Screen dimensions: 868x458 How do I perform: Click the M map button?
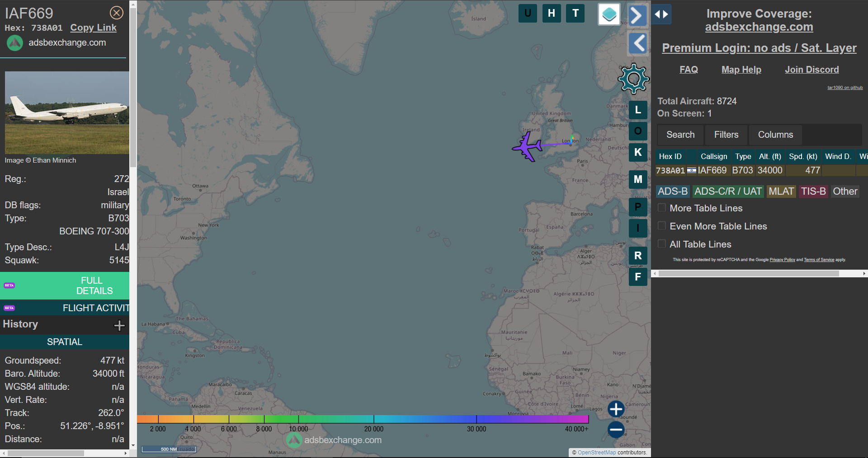(638, 179)
